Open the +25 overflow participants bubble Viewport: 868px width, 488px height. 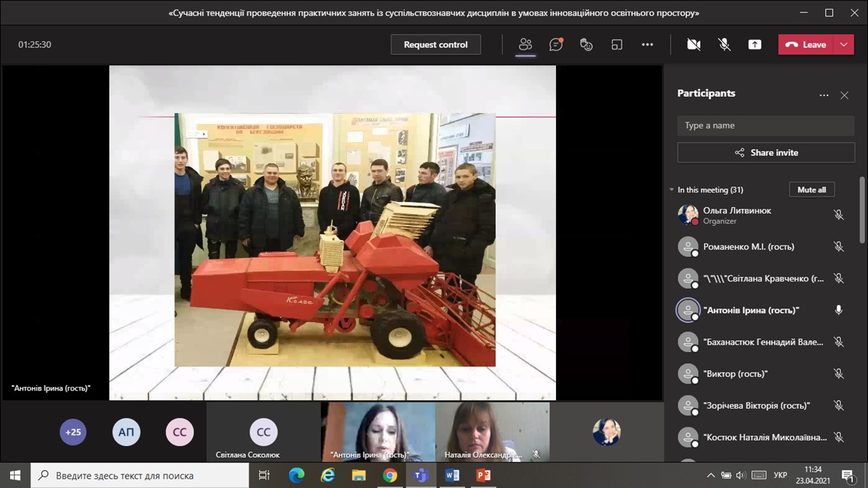tap(73, 432)
